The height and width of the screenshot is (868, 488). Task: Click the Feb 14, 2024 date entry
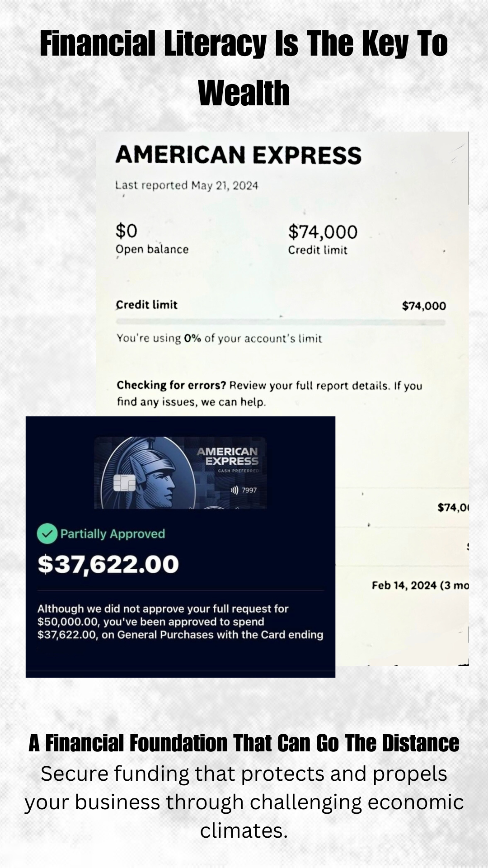[404, 585]
